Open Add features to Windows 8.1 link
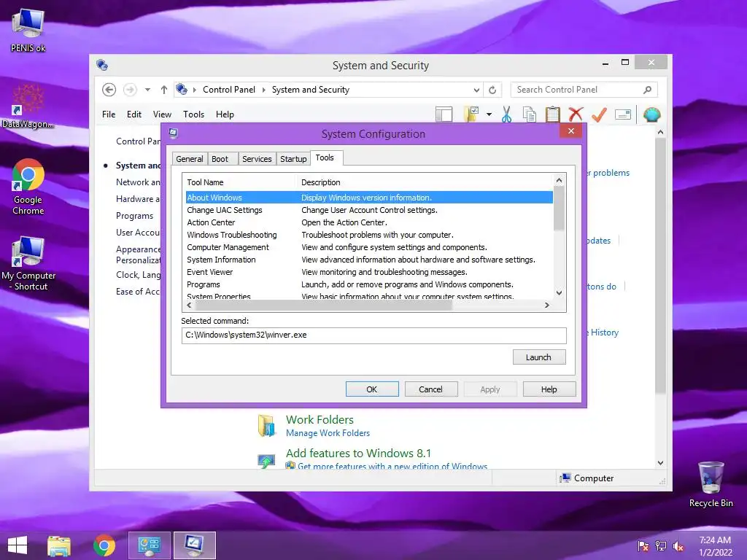 tap(358, 453)
